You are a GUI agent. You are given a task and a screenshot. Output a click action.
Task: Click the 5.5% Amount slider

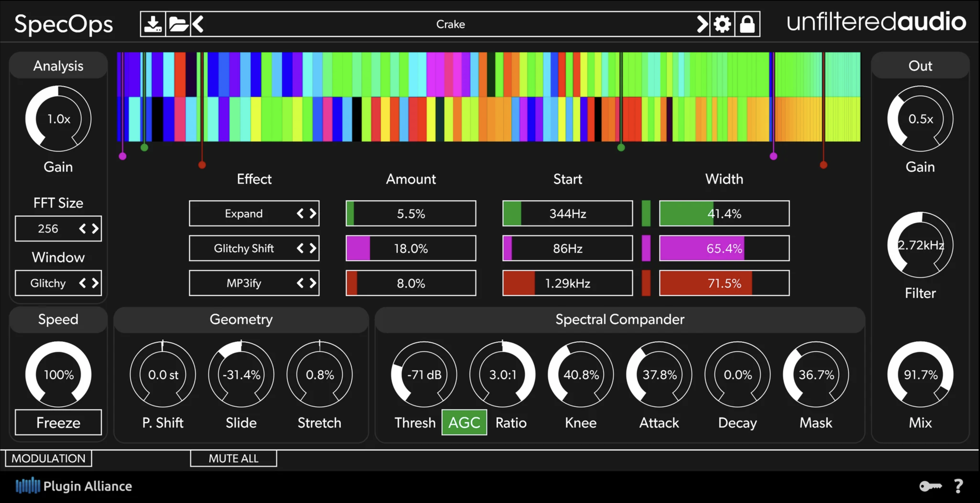pos(411,213)
